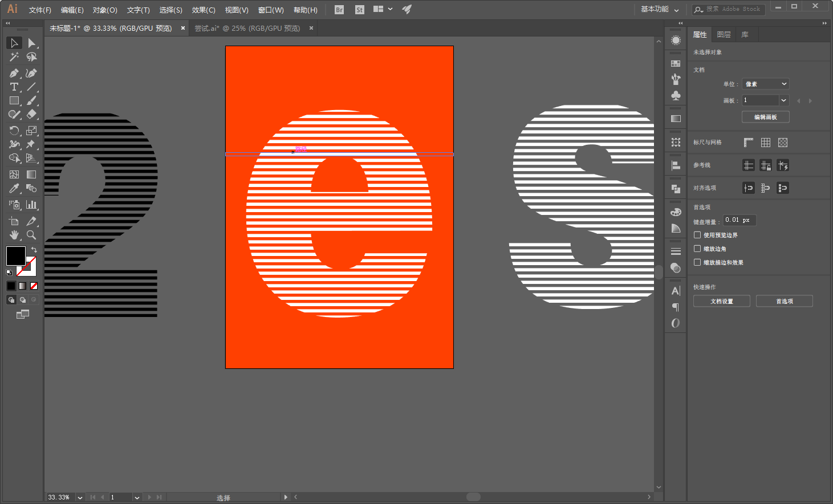This screenshot has width=833, height=504.
Task: Select the Eraser tool
Action: click(x=31, y=114)
